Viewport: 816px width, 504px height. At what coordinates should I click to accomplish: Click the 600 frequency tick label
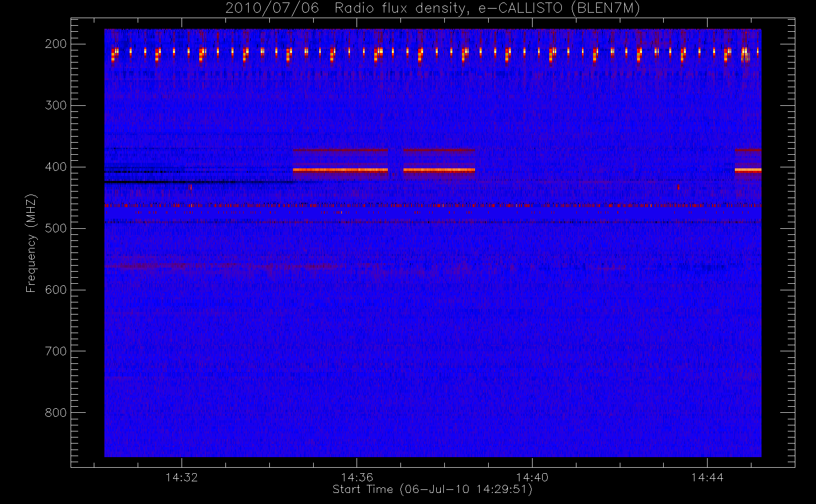pos(55,290)
